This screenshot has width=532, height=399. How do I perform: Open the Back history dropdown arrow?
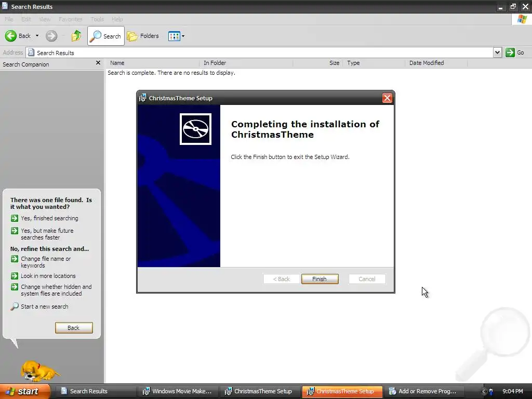pos(37,36)
